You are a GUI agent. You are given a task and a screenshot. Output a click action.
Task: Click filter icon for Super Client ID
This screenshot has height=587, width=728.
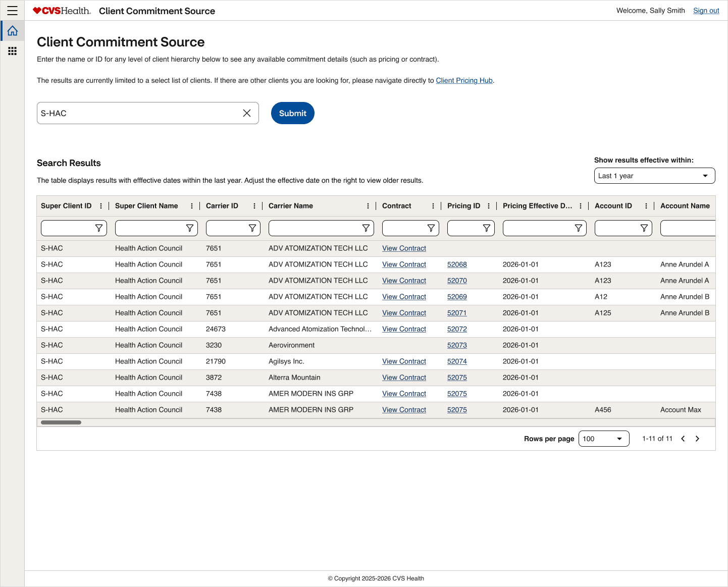click(99, 228)
